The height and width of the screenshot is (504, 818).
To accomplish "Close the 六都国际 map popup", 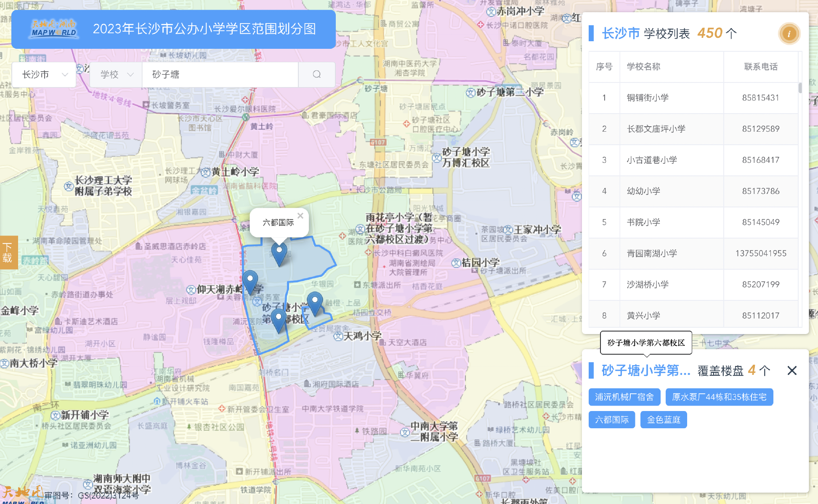I will point(300,216).
